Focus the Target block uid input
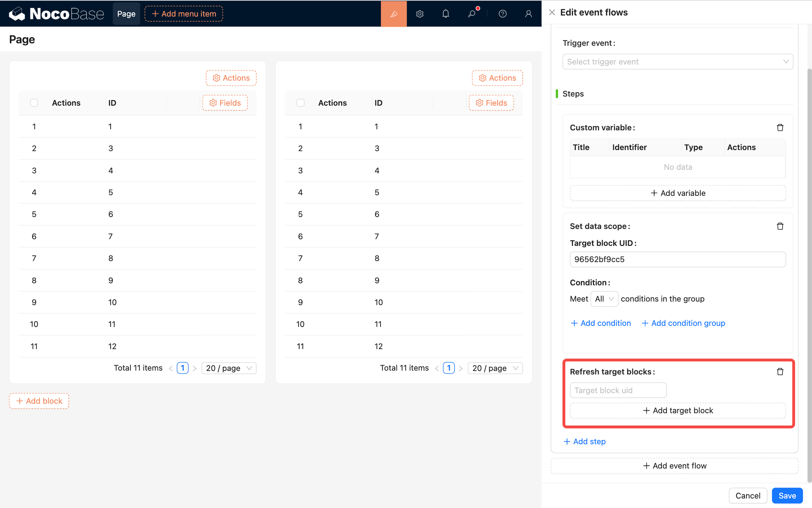812x508 pixels. point(618,390)
